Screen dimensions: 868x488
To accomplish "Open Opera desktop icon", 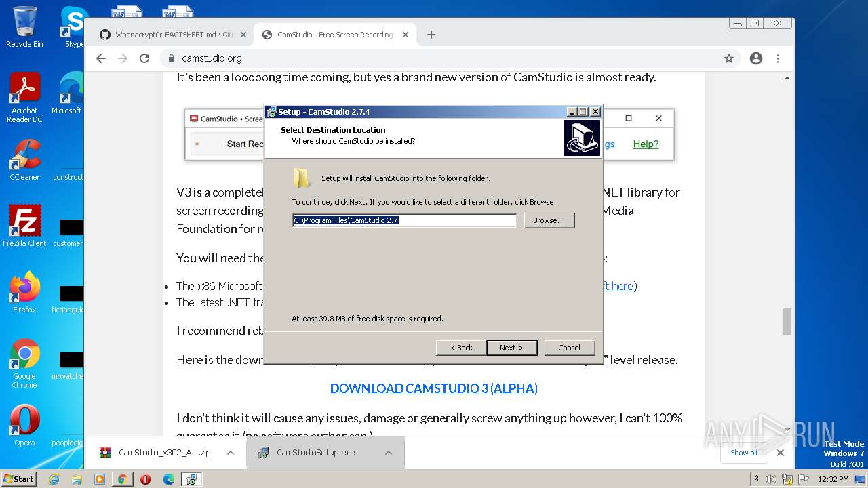I will pos(24,426).
